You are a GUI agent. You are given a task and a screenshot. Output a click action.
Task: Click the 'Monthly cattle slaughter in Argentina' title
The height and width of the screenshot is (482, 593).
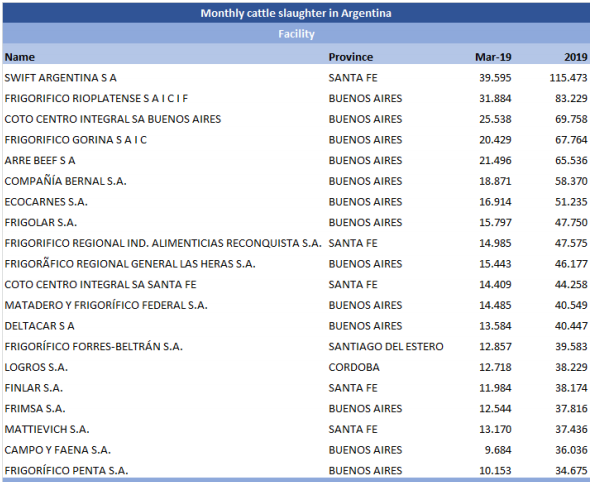[296, 13]
